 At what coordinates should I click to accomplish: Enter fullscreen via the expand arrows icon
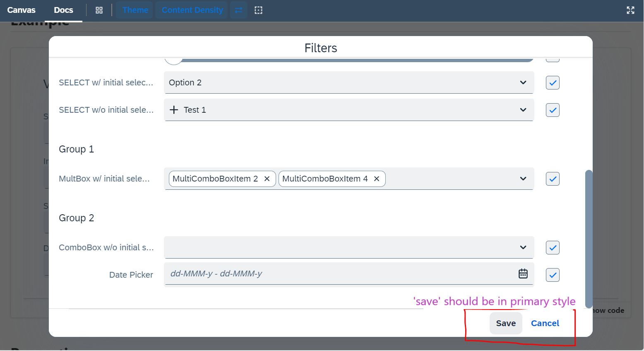click(630, 10)
